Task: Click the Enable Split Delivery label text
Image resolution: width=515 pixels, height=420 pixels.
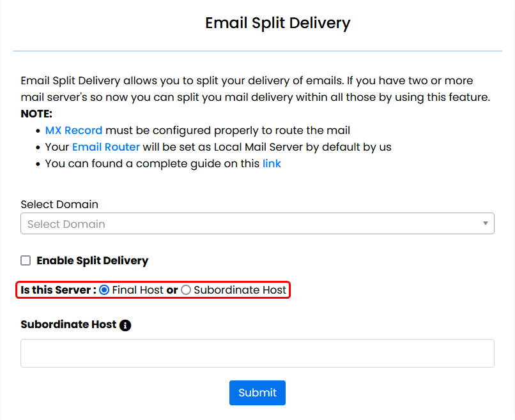Action: [92, 260]
